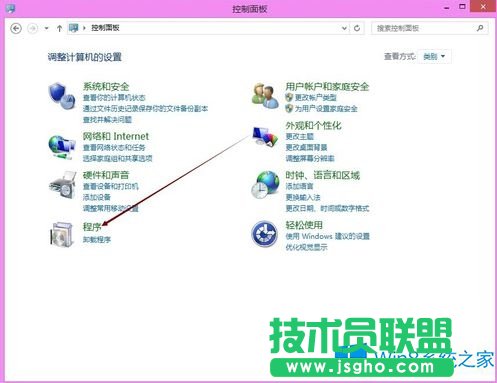The width and height of the screenshot is (497, 383).
Task: Open the 硬件和声音 heading
Action: 106,175
